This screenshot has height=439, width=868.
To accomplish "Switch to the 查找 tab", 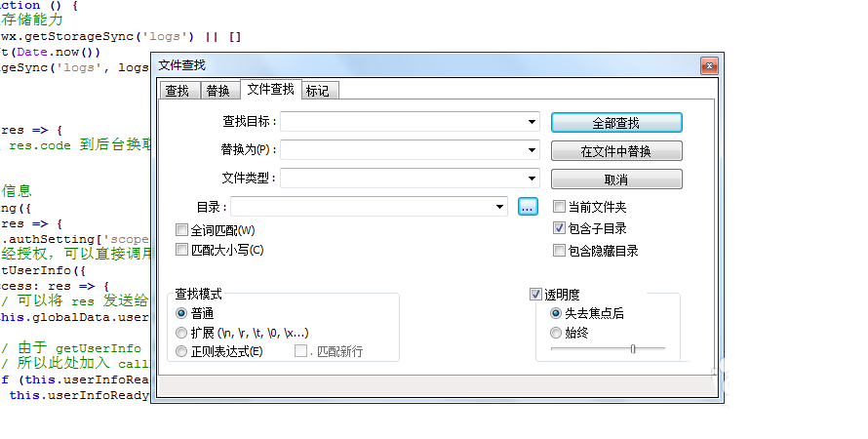I will (x=177, y=91).
